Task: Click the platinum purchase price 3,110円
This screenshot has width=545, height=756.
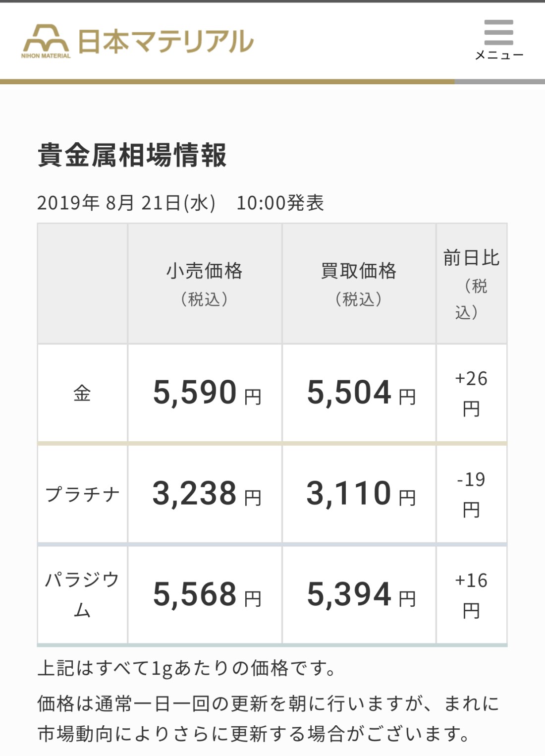Action: pyautogui.click(x=358, y=494)
